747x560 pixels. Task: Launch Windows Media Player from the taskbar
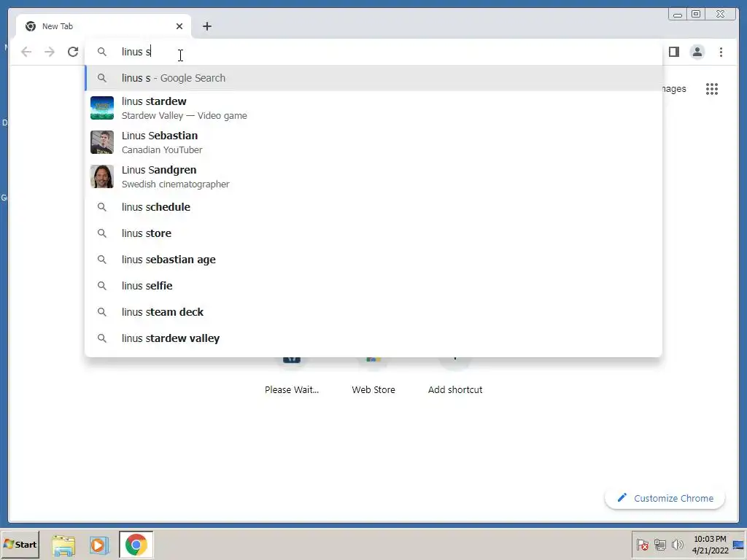pyautogui.click(x=99, y=545)
